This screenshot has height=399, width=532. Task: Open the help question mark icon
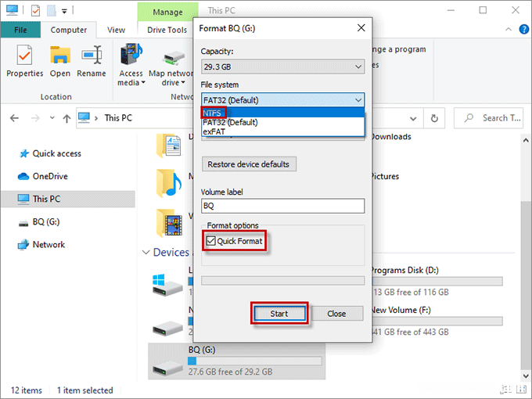click(523, 30)
